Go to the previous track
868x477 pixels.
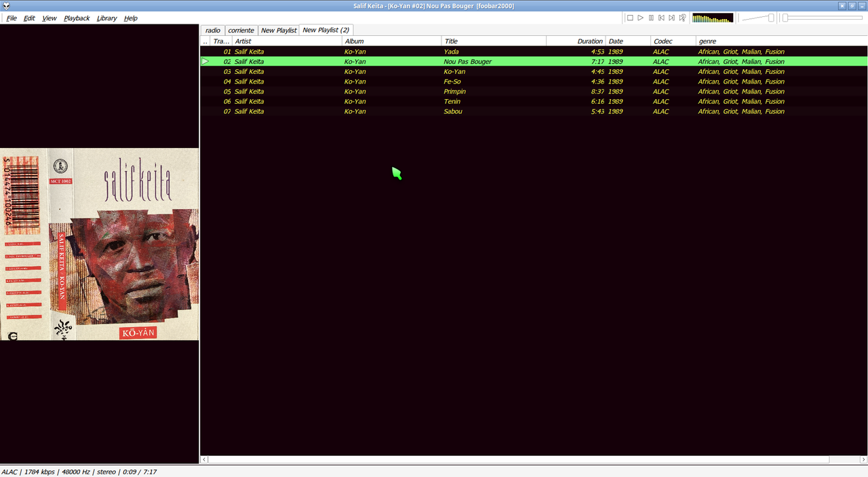coord(661,18)
